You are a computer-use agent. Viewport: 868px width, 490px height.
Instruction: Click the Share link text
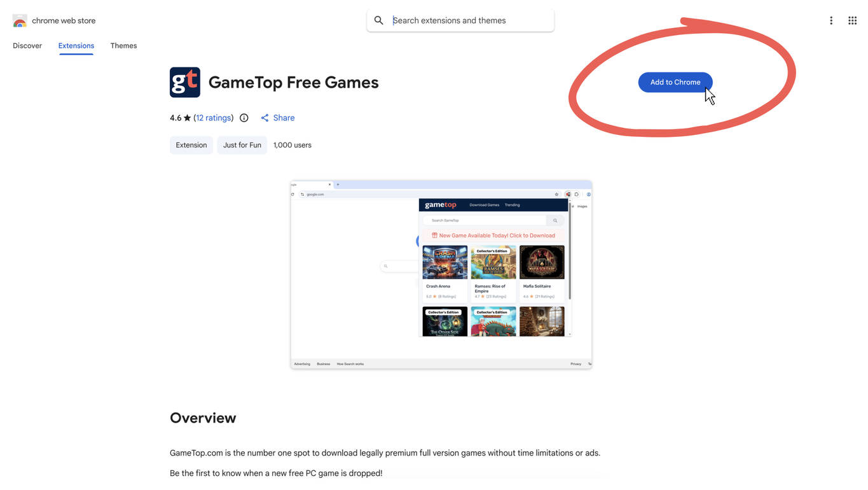284,118
